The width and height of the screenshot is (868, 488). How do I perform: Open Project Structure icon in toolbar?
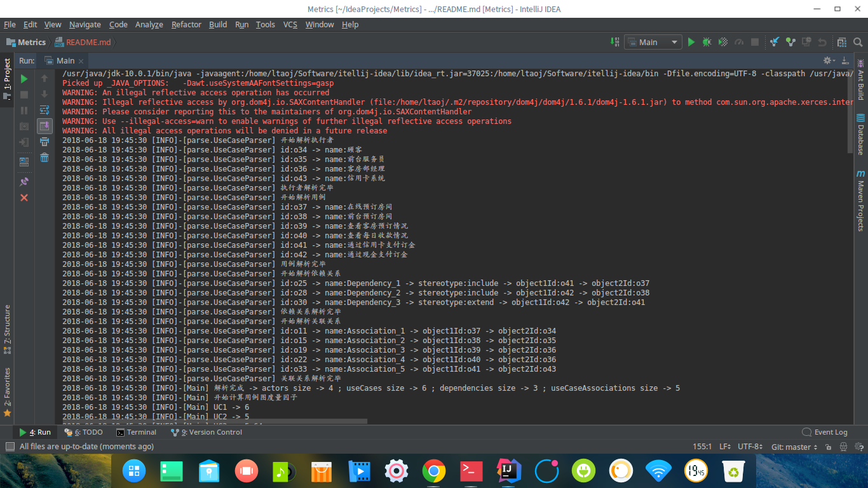[842, 42]
